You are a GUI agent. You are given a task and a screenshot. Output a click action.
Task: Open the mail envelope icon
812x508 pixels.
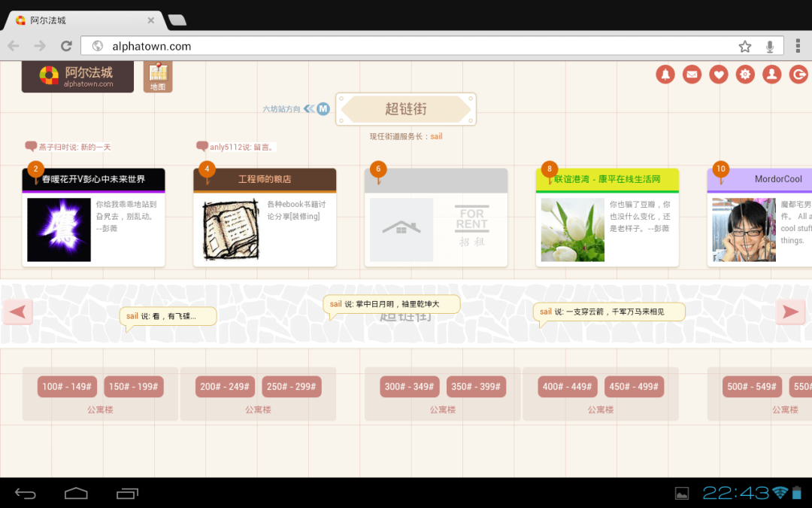692,75
